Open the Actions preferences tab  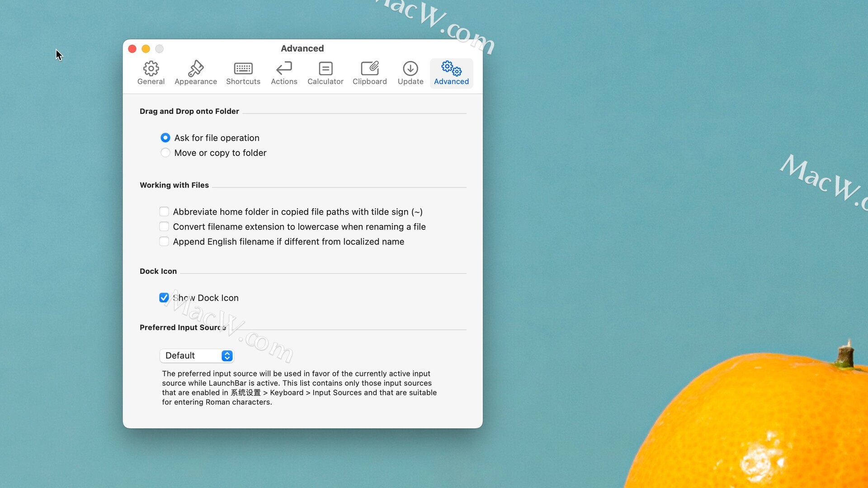click(284, 73)
